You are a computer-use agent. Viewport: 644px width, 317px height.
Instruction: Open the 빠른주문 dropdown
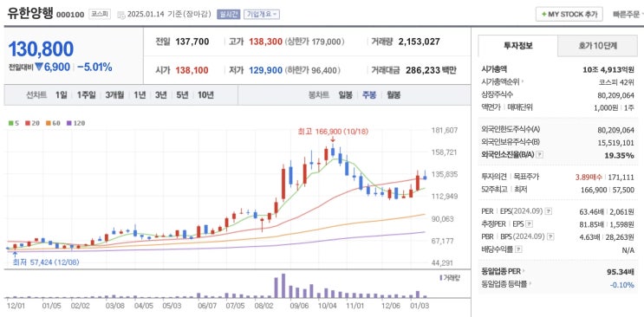[x=628, y=14]
